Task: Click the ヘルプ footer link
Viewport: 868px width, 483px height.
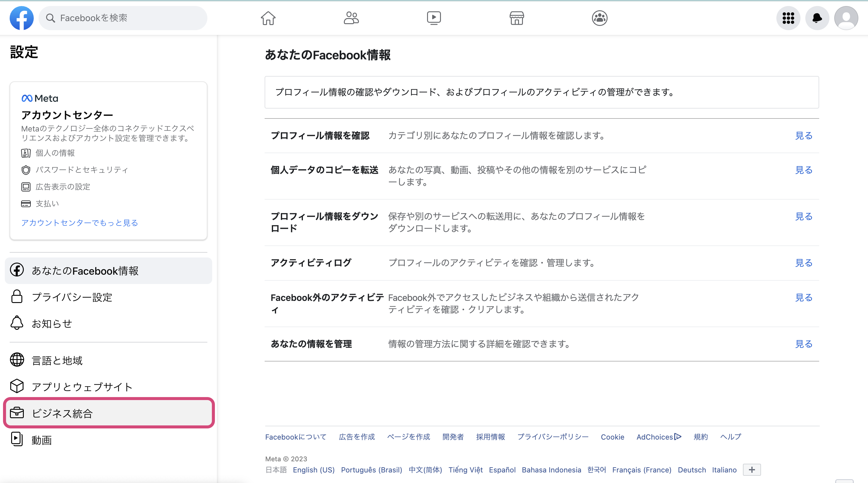Action: pos(731,437)
